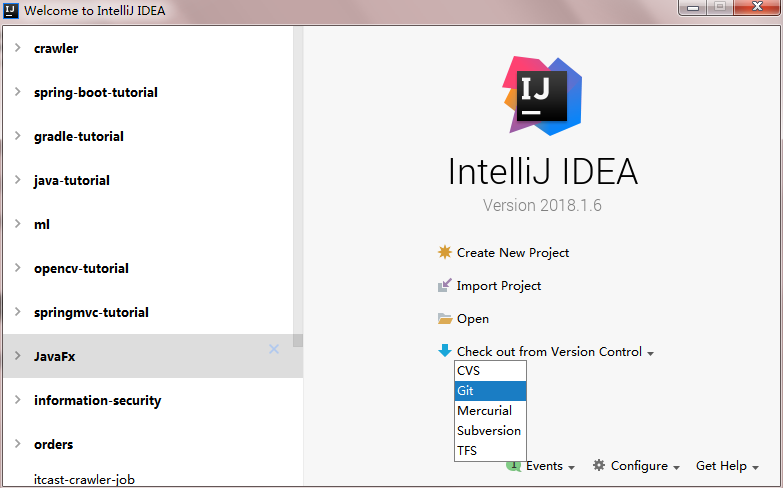
Task: Expand the springmvc-tutorial chevron
Action: tap(17, 312)
